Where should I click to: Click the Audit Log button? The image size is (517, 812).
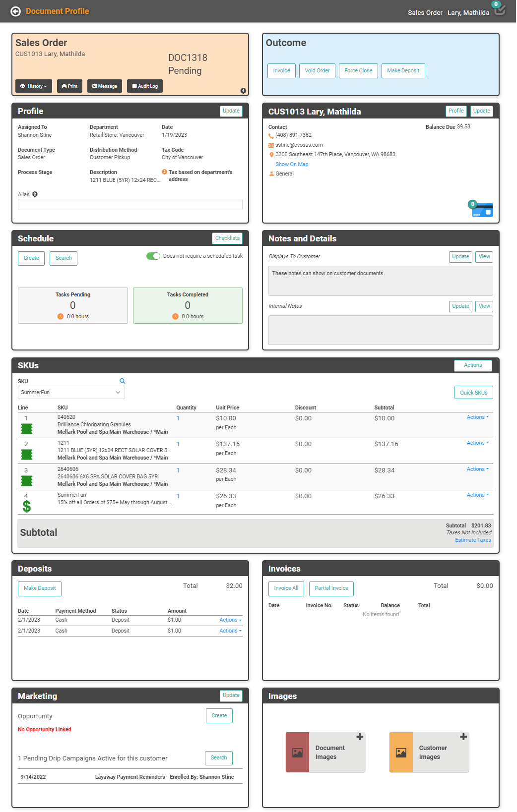[145, 86]
